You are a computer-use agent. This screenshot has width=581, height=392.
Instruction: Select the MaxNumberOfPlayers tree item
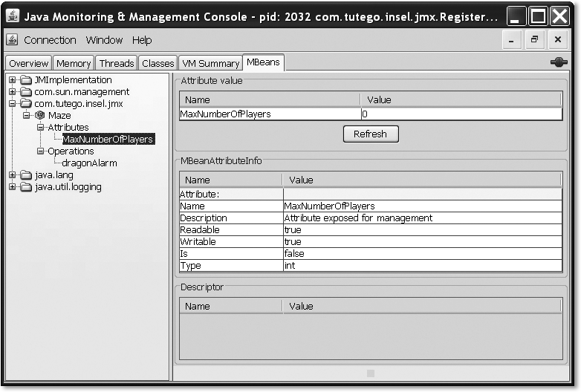(x=108, y=139)
